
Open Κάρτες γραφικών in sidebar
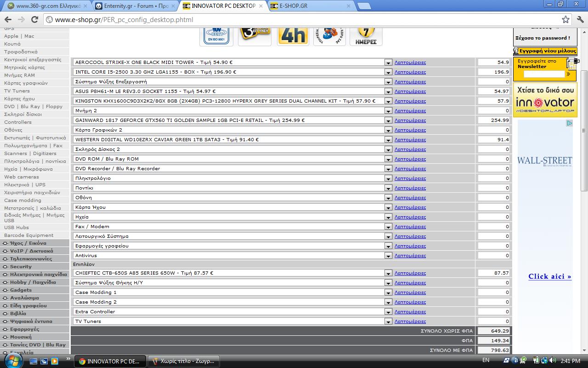[x=26, y=83]
